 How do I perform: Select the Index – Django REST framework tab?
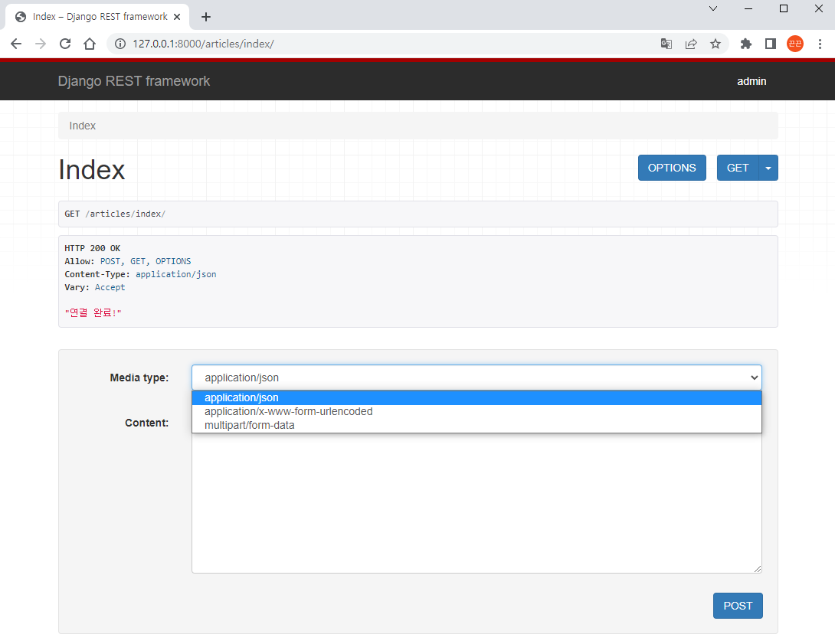(97, 17)
